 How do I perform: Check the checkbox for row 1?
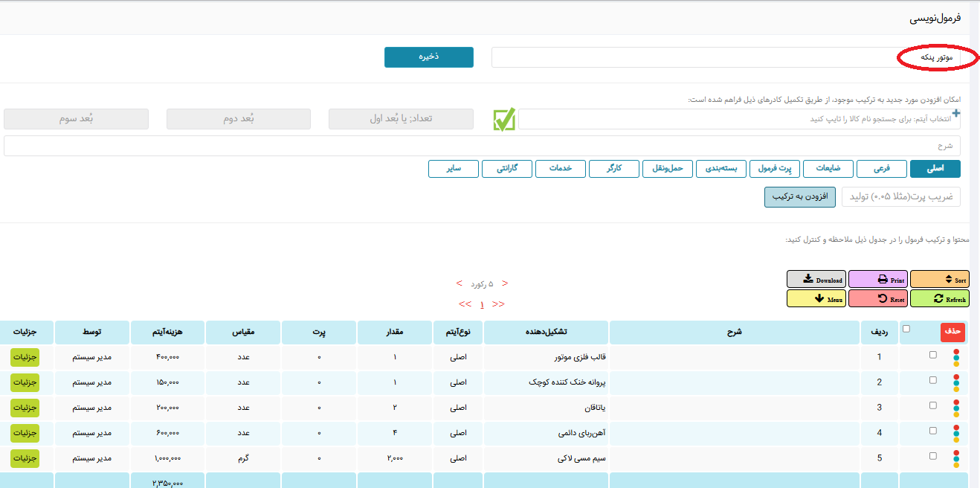click(x=933, y=355)
